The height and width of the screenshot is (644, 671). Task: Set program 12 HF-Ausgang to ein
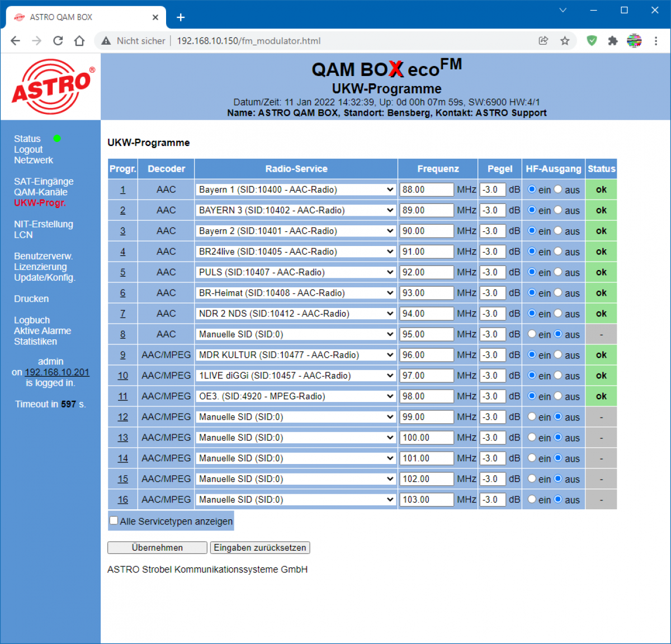pos(532,417)
